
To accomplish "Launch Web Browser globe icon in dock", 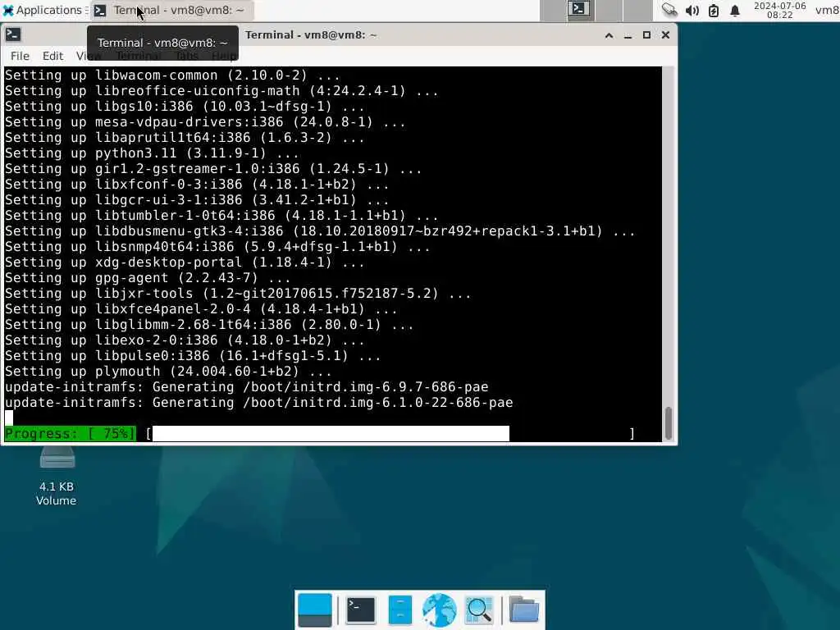I will (x=440, y=610).
